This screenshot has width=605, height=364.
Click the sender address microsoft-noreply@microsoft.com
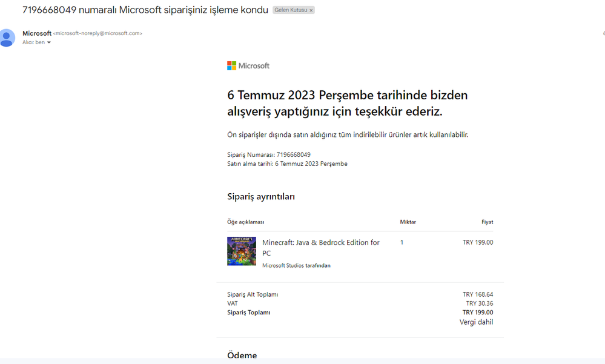[x=98, y=33]
